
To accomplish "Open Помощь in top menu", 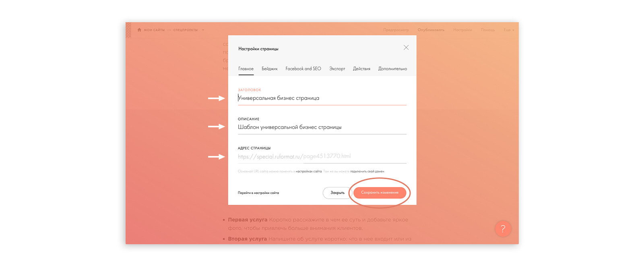I will tap(488, 30).
